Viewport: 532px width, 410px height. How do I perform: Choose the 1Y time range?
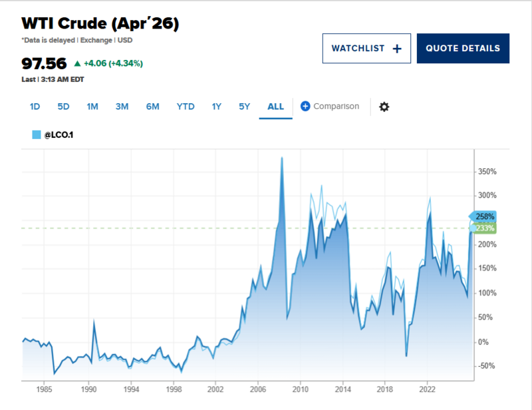click(x=216, y=106)
